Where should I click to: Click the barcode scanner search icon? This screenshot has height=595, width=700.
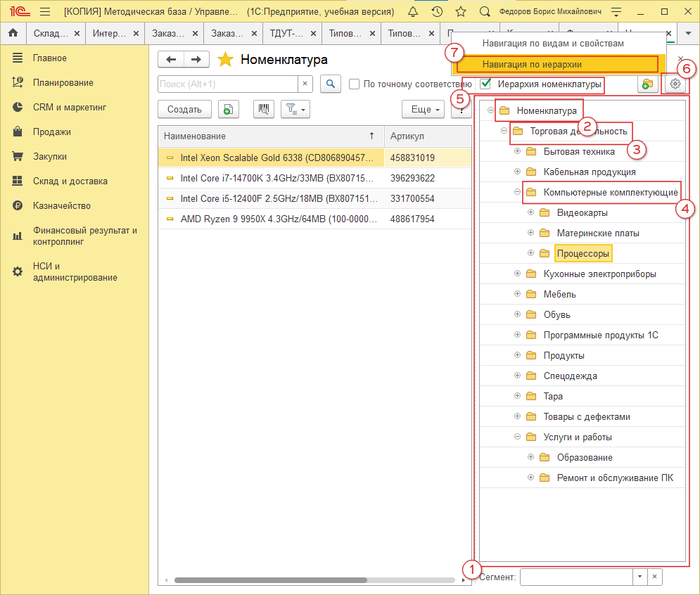(264, 109)
